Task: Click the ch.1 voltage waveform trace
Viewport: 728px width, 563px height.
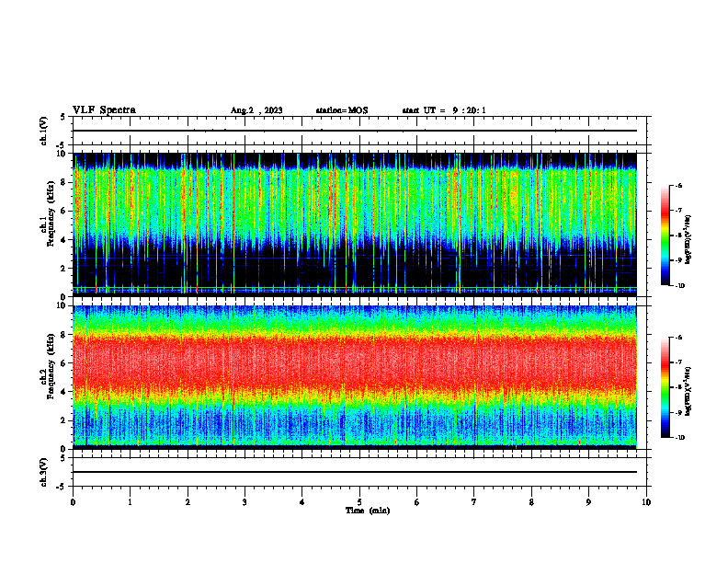Action: [x=355, y=131]
